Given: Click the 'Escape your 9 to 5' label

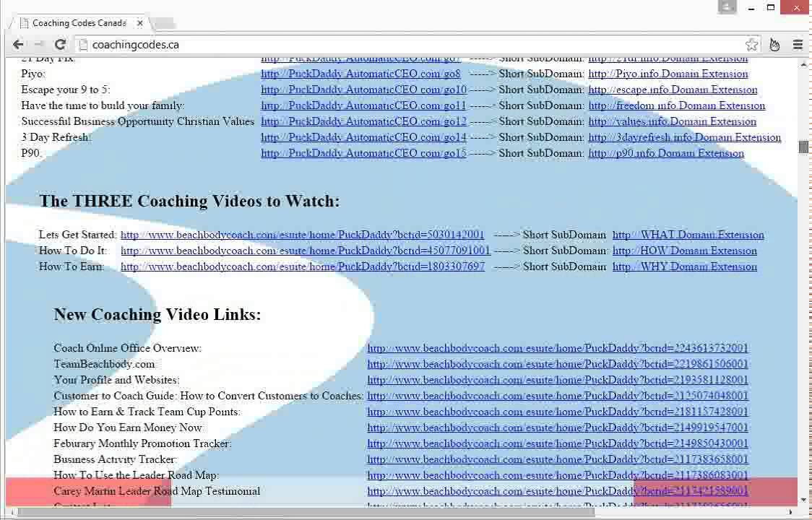Looking at the screenshot, I should click(x=66, y=90).
